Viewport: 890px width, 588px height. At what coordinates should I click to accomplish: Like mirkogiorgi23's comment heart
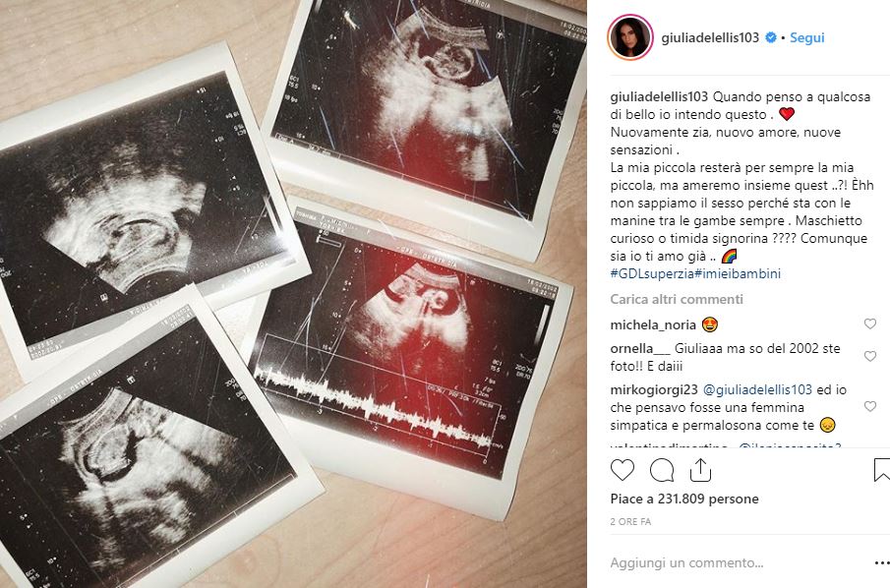[x=870, y=406]
